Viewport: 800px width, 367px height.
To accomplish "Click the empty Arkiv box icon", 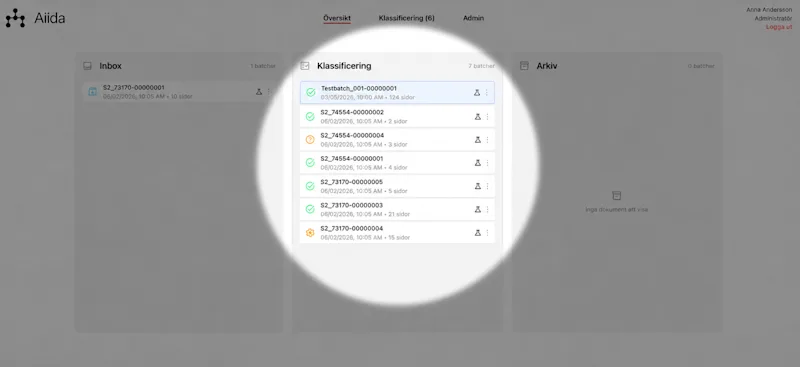I will pos(617,195).
